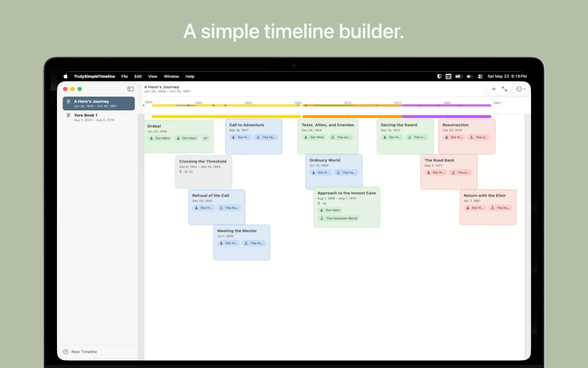The height and width of the screenshot is (368, 588).
Task: Click the calendar 23 menu bar icon
Action: (448, 76)
